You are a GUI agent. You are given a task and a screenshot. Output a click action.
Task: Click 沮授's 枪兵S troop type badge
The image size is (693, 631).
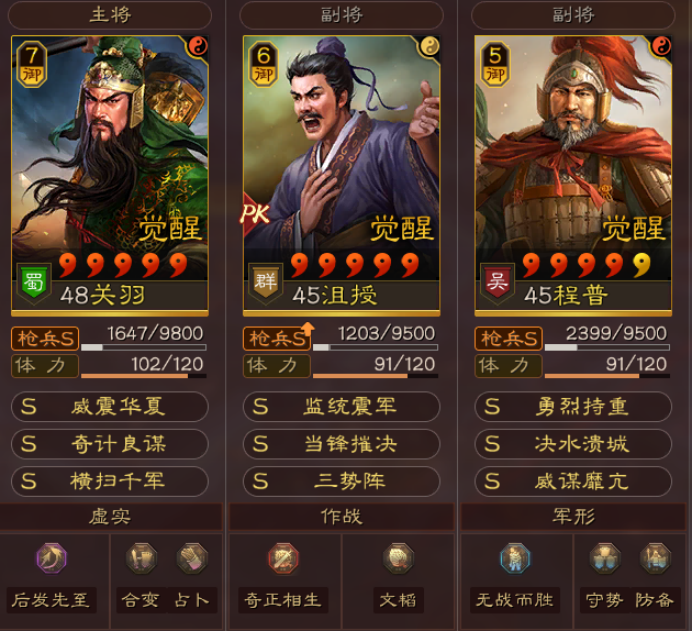277,339
